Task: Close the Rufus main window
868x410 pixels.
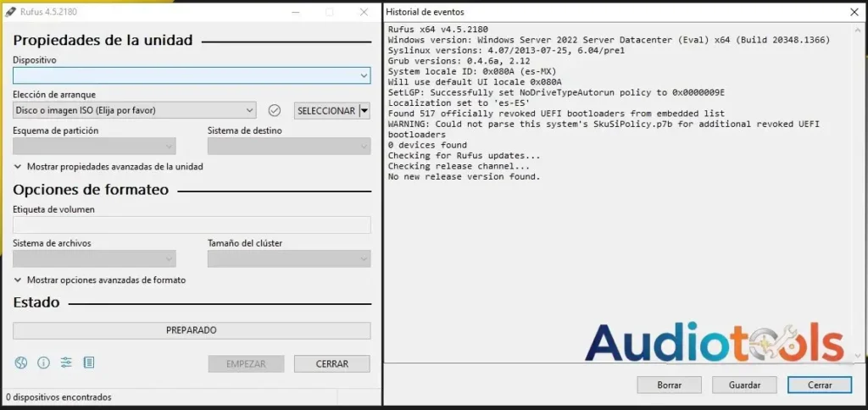Action: (364, 12)
